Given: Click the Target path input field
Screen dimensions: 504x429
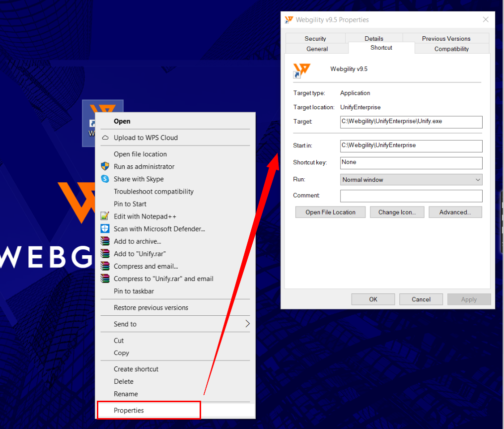Looking at the screenshot, I should 411,122.
